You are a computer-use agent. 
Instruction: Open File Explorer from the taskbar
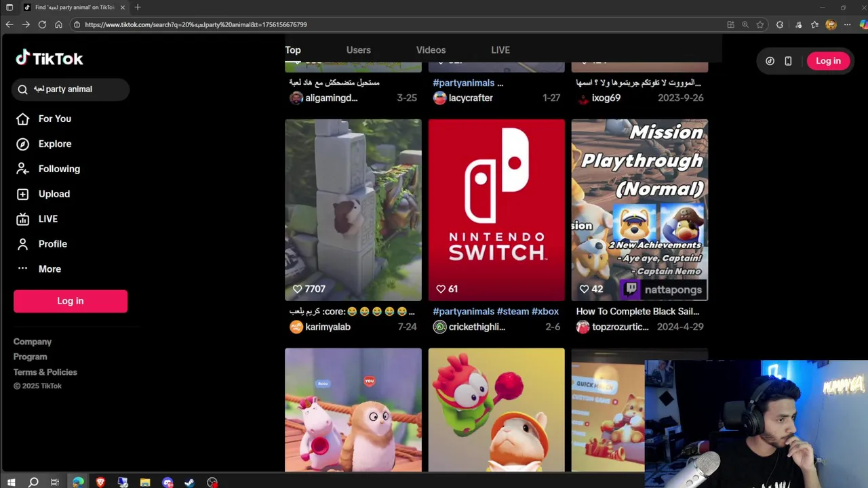145,483
